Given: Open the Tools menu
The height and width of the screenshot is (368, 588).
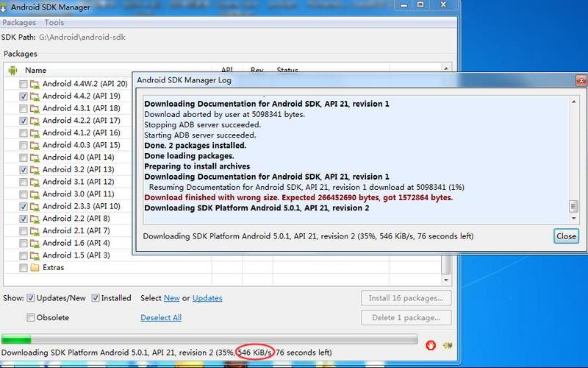Looking at the screenshot, I should (54, 23).
